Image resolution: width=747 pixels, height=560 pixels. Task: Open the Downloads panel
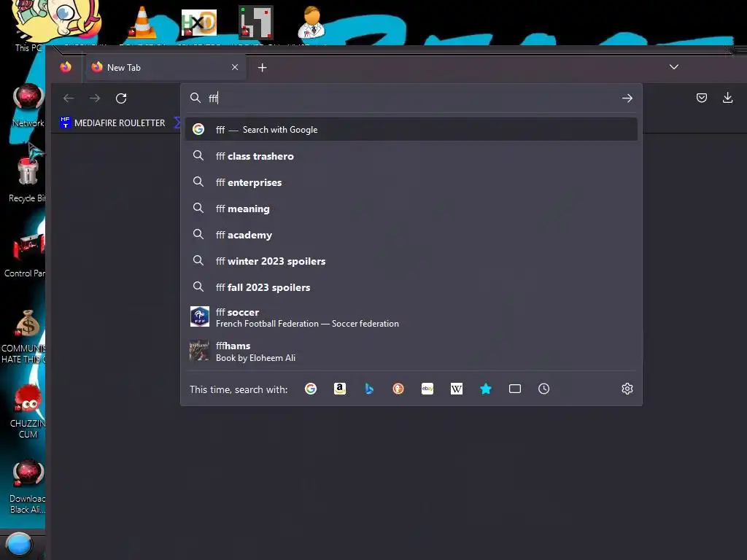pos(727,98)
